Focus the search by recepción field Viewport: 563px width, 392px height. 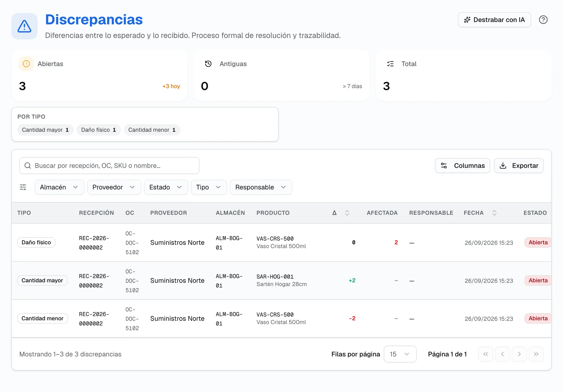point(109,165)
